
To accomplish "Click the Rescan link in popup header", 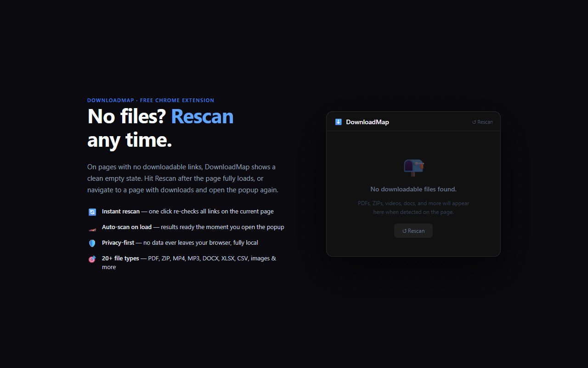I will point(482,122).
